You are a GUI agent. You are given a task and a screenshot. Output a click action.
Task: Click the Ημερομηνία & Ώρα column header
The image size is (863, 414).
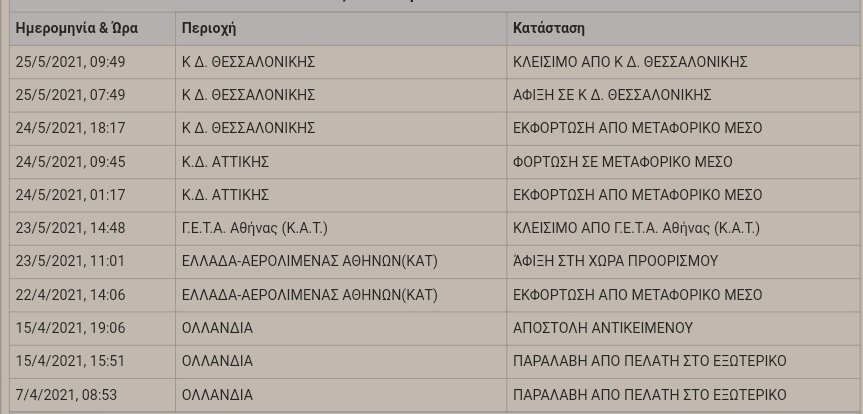coord(77,28)
